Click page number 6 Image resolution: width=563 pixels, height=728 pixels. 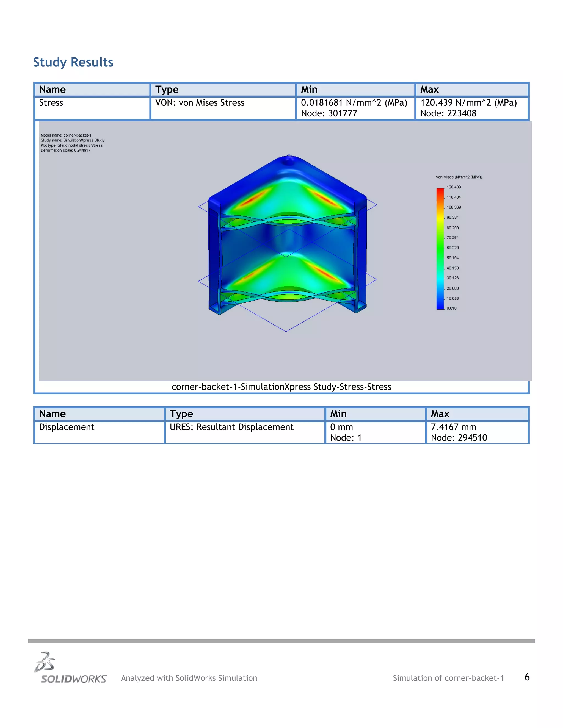click(527, 677)
